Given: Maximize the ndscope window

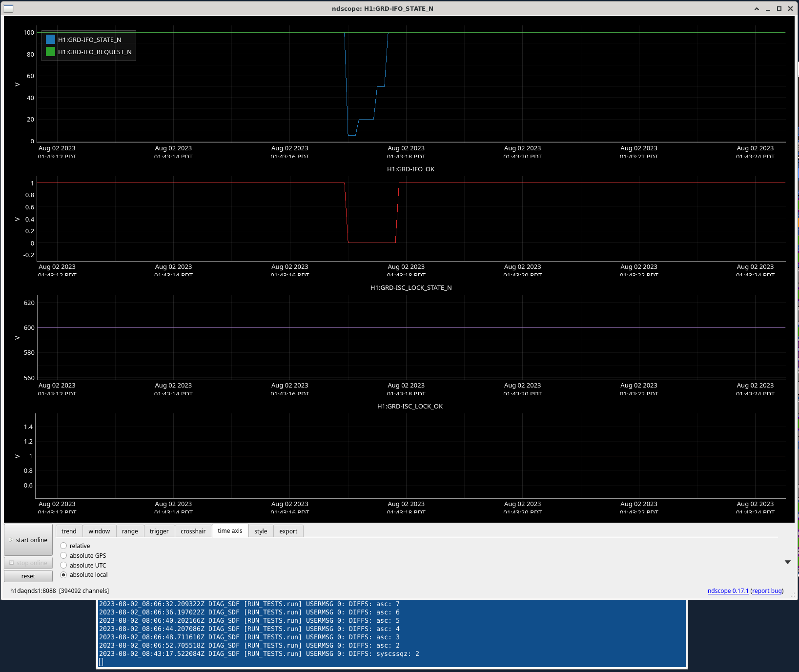Looking at the screenshot, I should (x=779, y=9).
